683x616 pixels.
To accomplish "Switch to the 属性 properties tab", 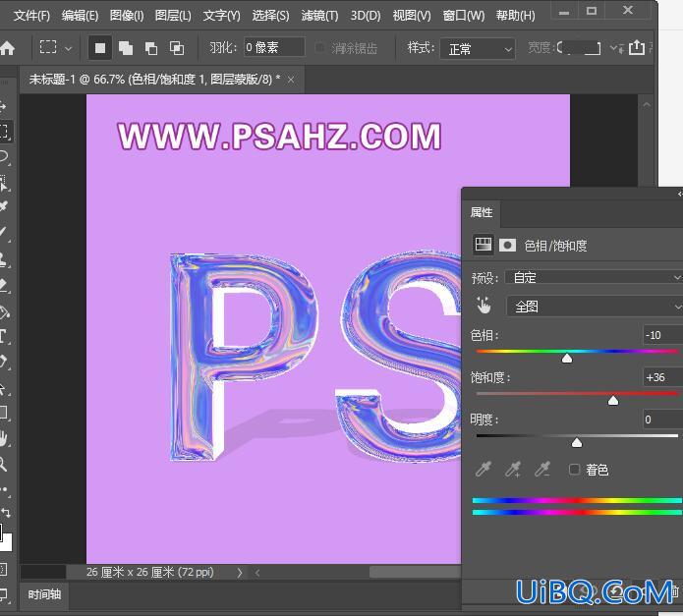I will pyautogui.click(x=482, y=212).
